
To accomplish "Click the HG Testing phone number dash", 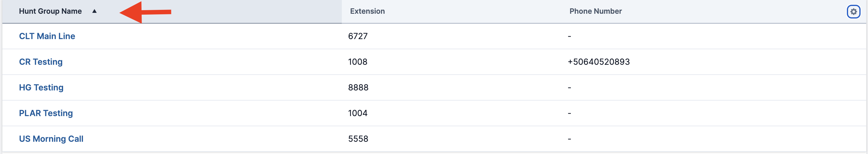I will [x=569, y=87].
